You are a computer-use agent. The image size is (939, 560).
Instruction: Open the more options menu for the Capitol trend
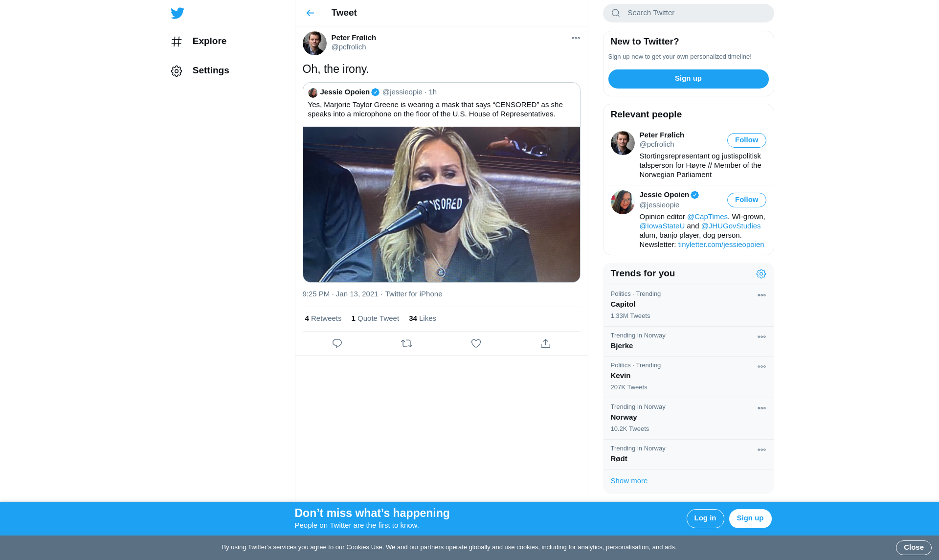tap(761, 295)
